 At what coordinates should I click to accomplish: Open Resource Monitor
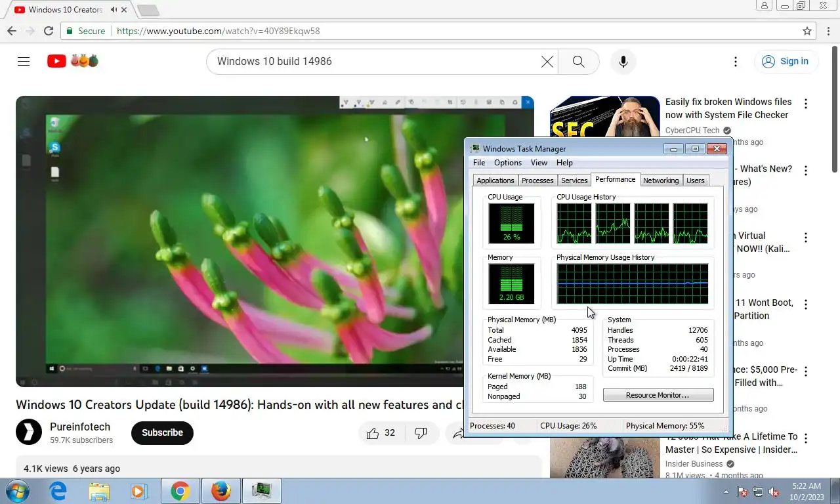pyautogui.click(x=658, y=395)
